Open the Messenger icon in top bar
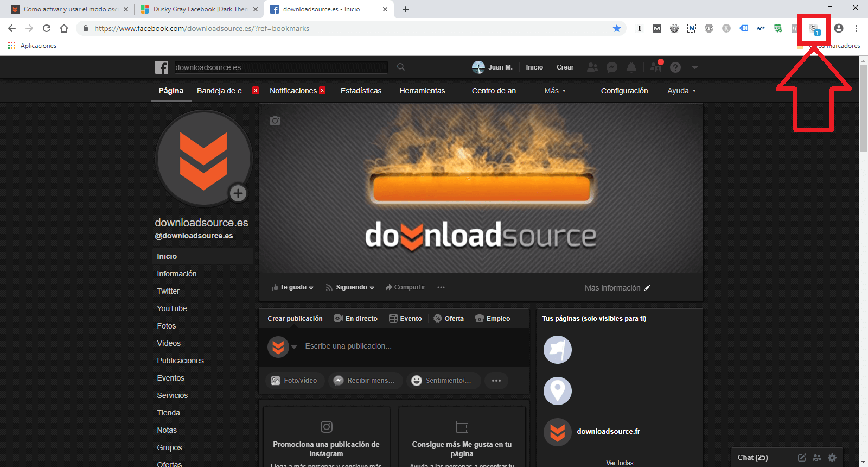 pos(612,67)
